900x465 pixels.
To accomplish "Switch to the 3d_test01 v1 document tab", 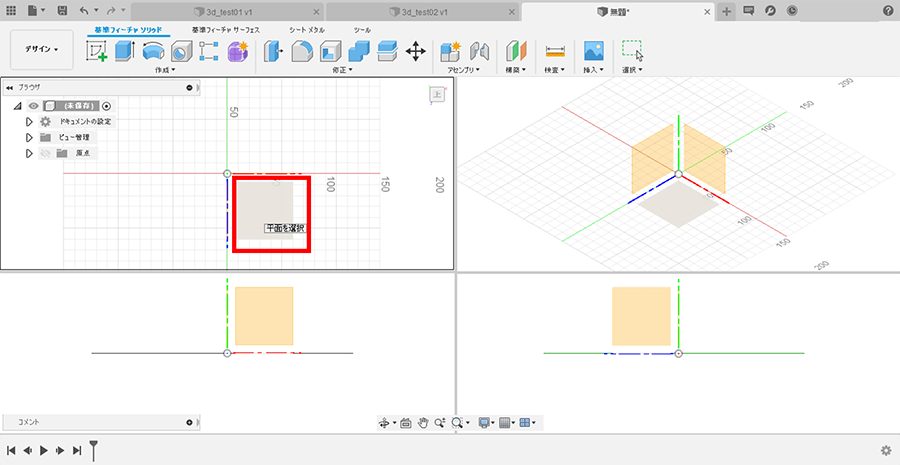I will pyautogui.click(x=227, y=11).
